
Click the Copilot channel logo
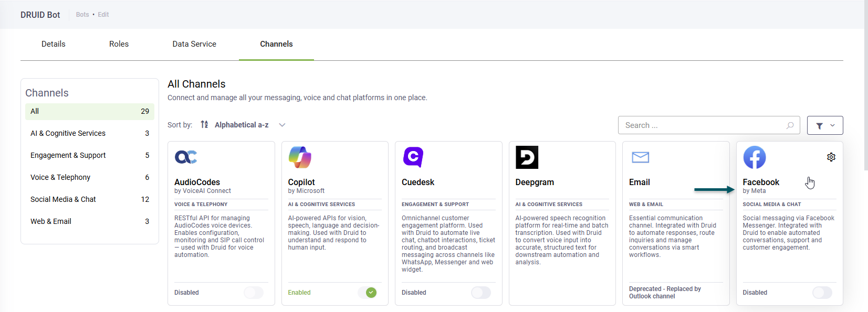[x=300, y=157]
